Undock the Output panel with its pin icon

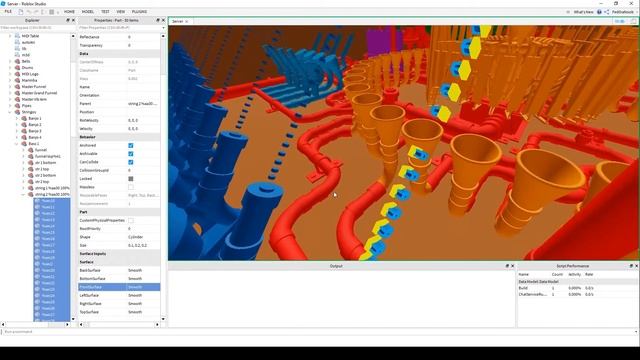coord(507,266)
